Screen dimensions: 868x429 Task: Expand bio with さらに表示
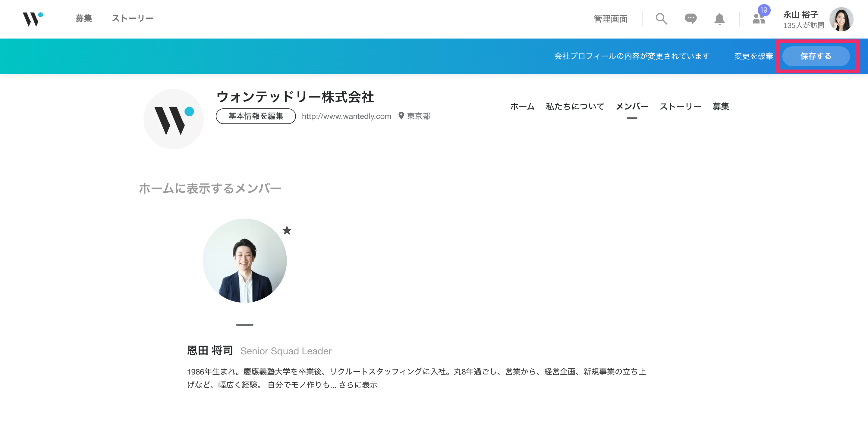358,384
